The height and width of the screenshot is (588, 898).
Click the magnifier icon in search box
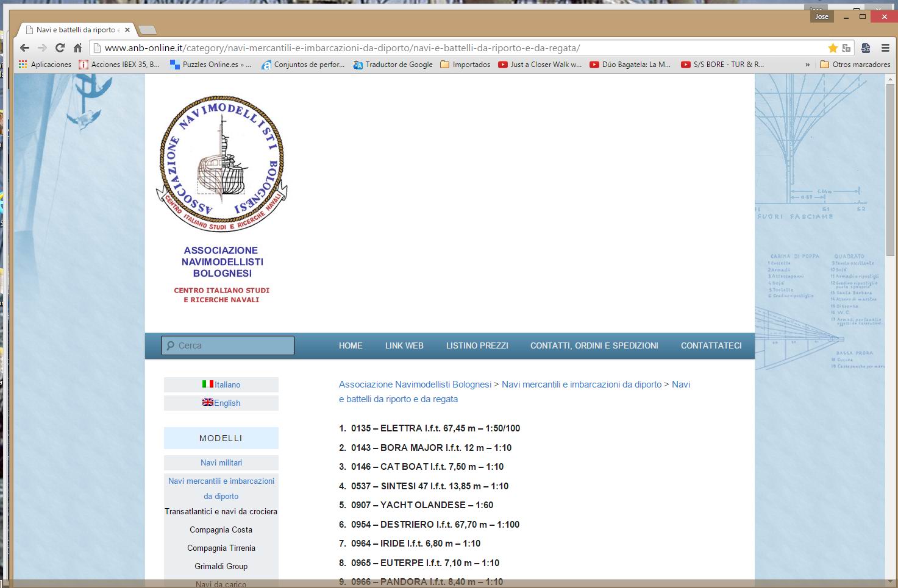(170, 345)
